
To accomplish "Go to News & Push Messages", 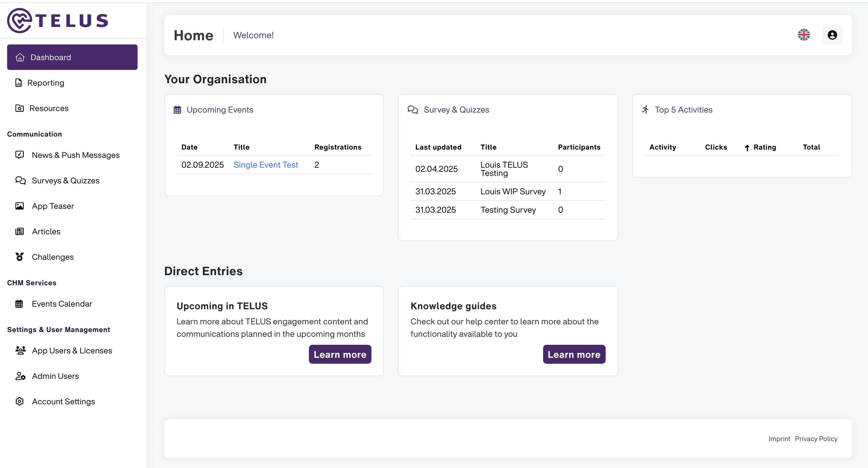I will tap(76, 155).
